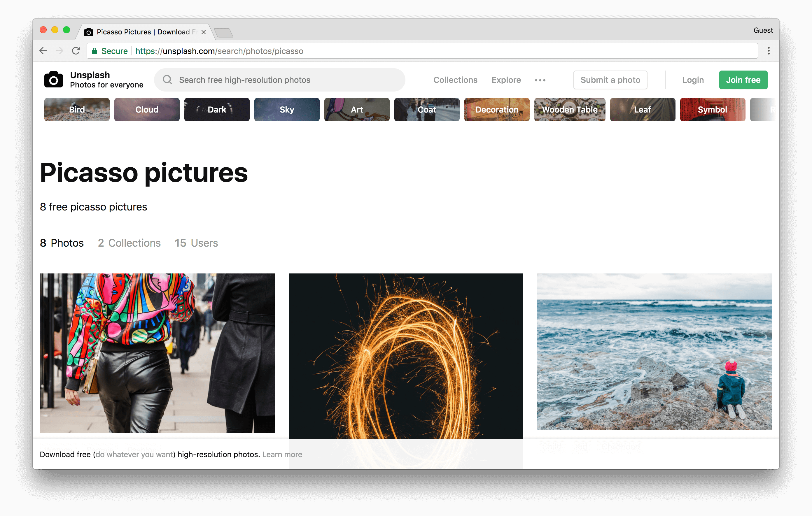
Task: Click the '8 free picasso pictures' text
Action: [93, 207]
